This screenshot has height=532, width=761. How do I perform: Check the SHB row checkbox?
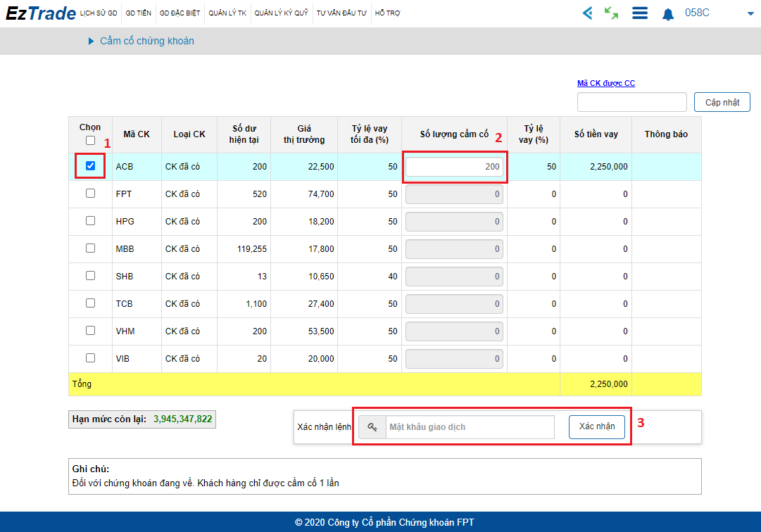(90, 275)
